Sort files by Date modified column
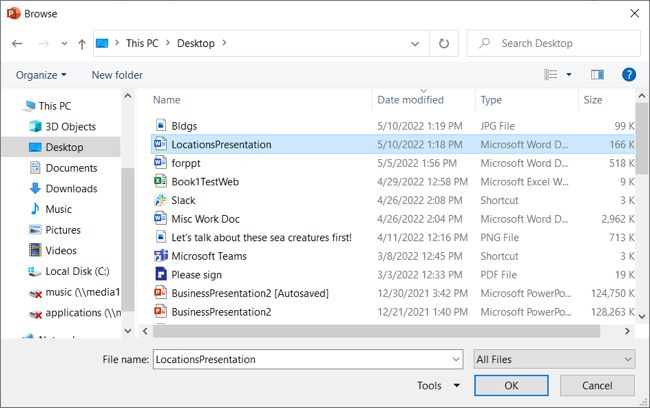 point(410,100)
